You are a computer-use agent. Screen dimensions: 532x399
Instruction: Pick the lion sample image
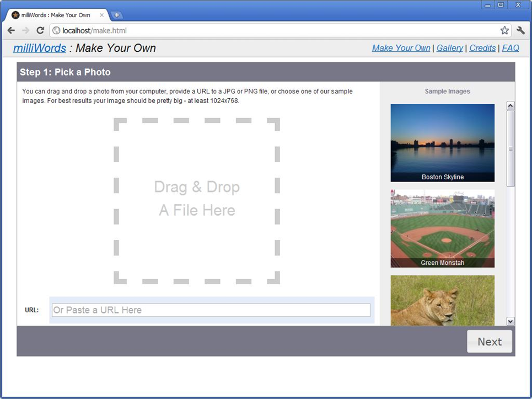point(443,301)
